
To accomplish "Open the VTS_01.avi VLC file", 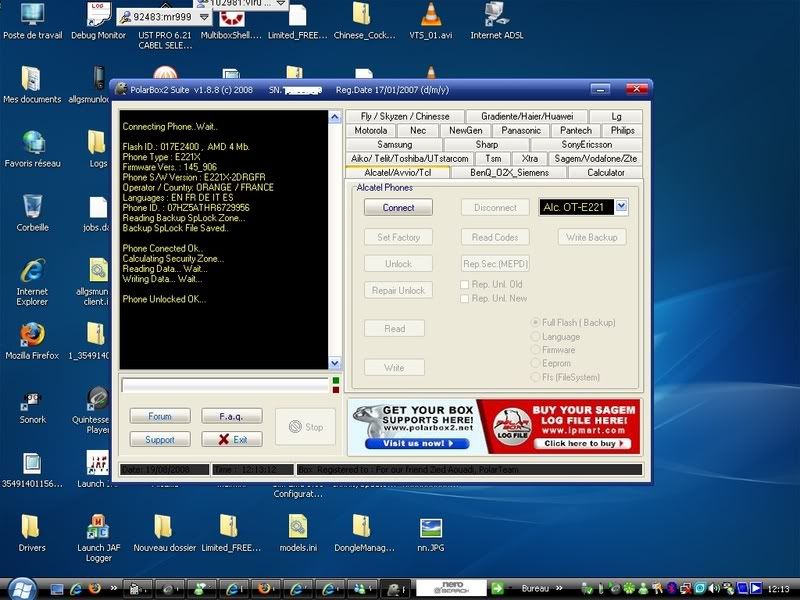I will [431, 20].
